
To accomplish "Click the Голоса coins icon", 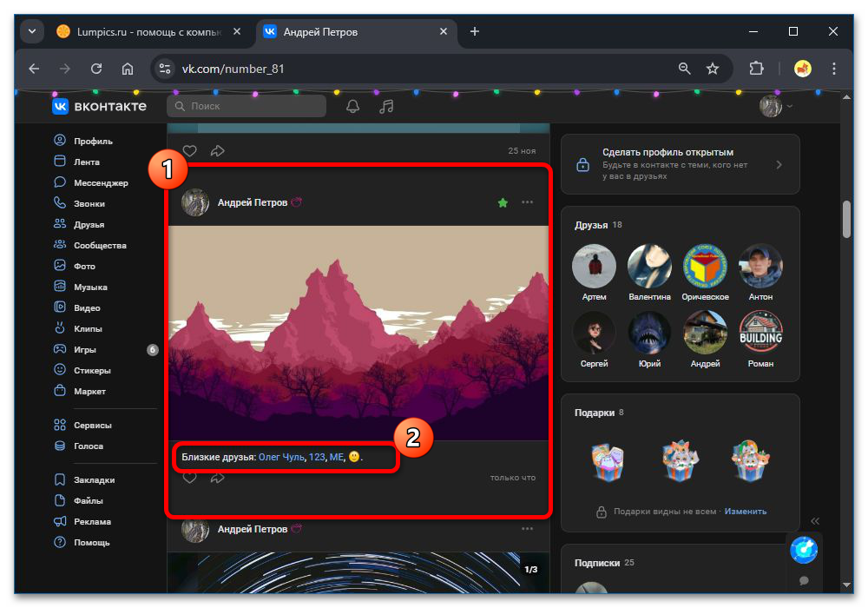I will click(x=60, y=446).
